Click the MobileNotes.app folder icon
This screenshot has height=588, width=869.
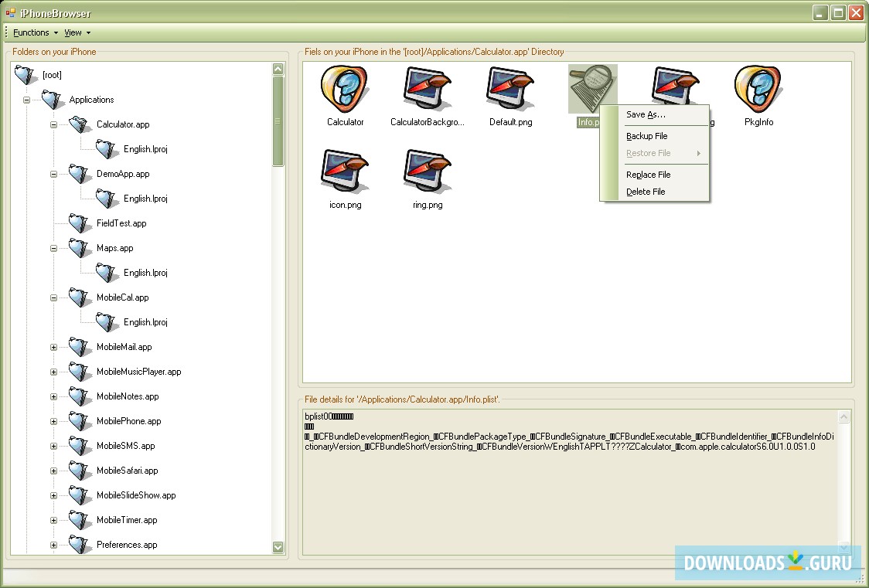click(x=80, y=396)
